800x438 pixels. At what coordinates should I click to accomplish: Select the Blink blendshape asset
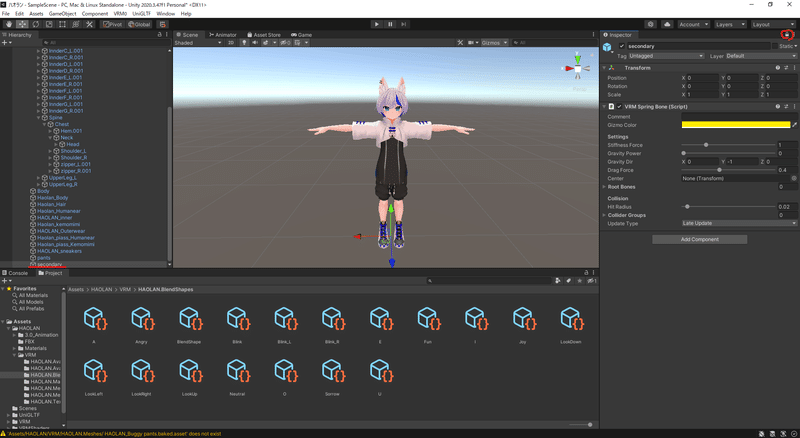pos(237,325)
